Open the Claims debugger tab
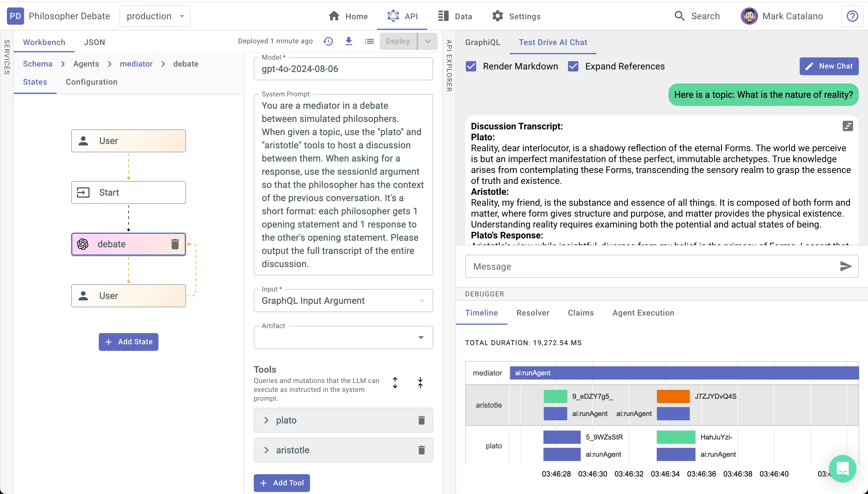 (580, 313)
